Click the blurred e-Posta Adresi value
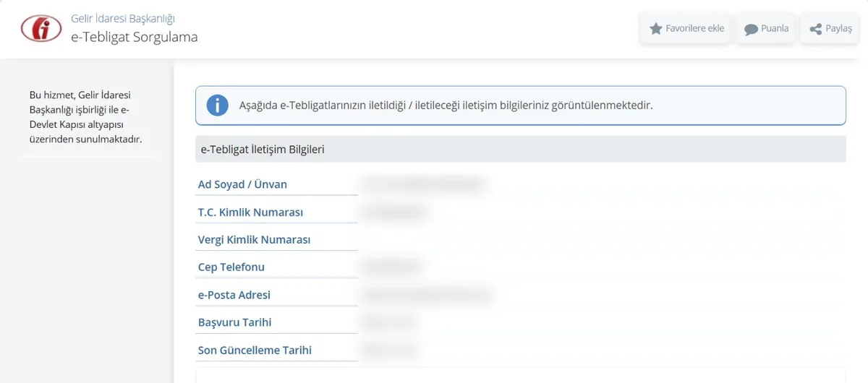Image resolution: width=868 pixels, height=383 pixels. (427, 295)
